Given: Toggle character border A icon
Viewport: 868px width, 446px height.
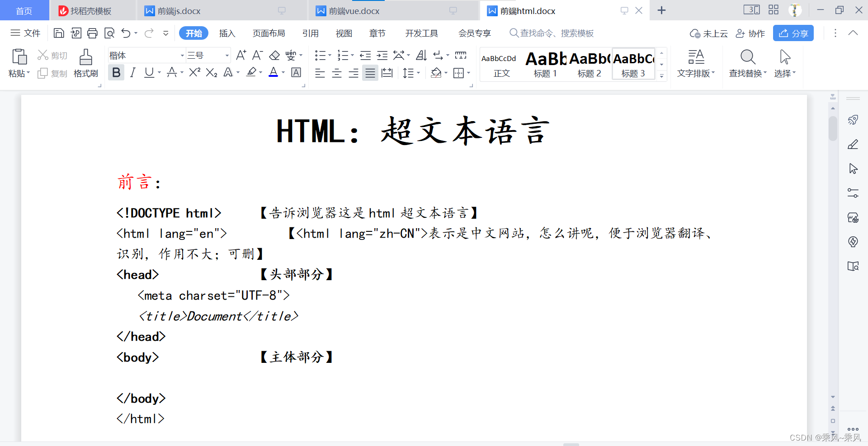Looking at the screenshot, I should [x=296, y=72].
